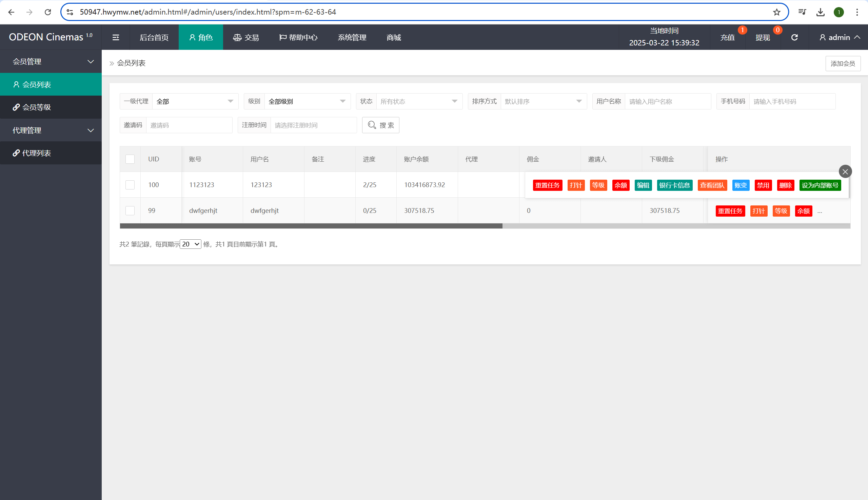Open the 交易 top menu
868x500 pixels.
(246, 37)
